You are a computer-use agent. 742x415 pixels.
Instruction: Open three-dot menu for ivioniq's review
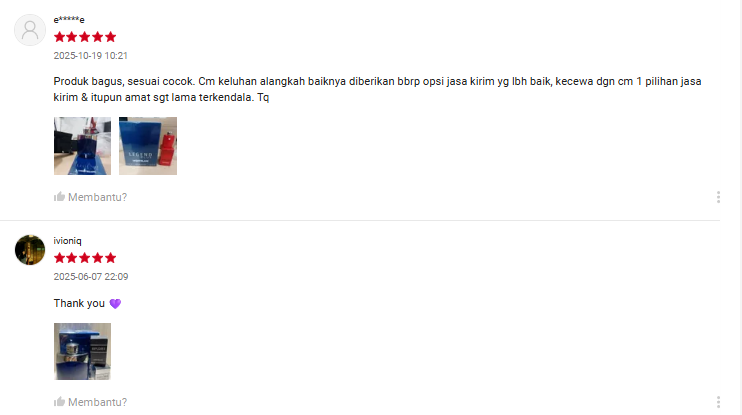(x=718, y=402)
